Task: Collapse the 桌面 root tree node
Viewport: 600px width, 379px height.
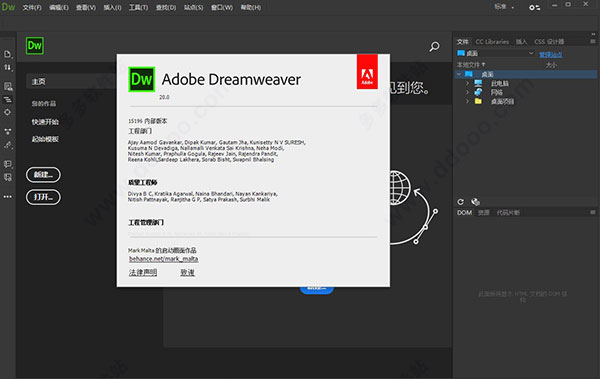Action: point(459,74)
